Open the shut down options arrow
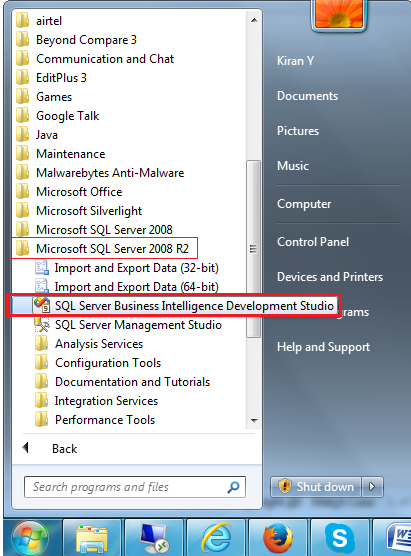411x556 pixels. pyautogui.click(x=372, y=486)
